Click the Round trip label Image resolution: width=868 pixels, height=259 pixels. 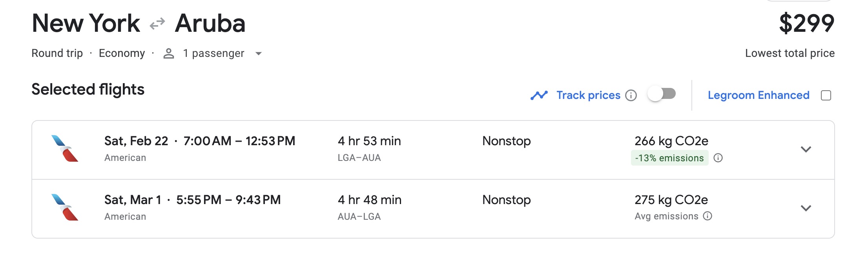[x=57, y=53]
